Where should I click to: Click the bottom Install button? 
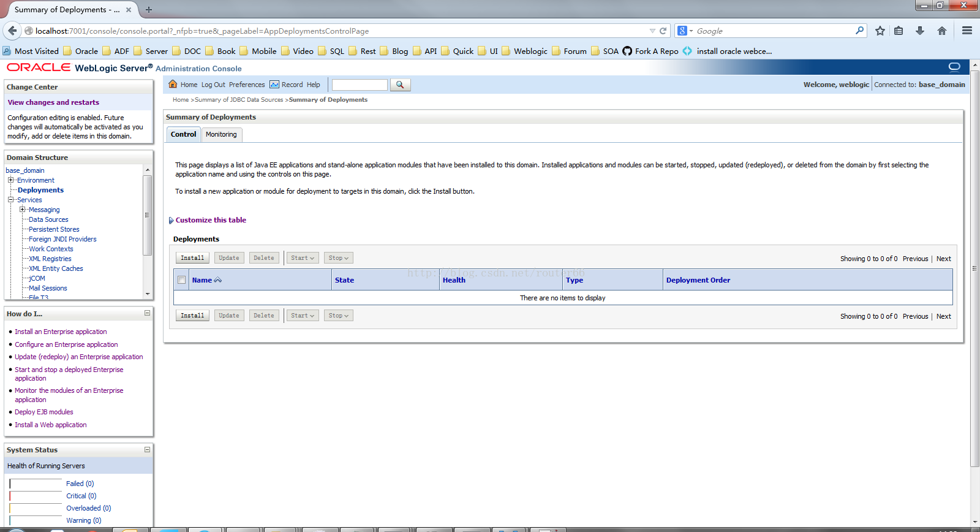pos(192,316)
